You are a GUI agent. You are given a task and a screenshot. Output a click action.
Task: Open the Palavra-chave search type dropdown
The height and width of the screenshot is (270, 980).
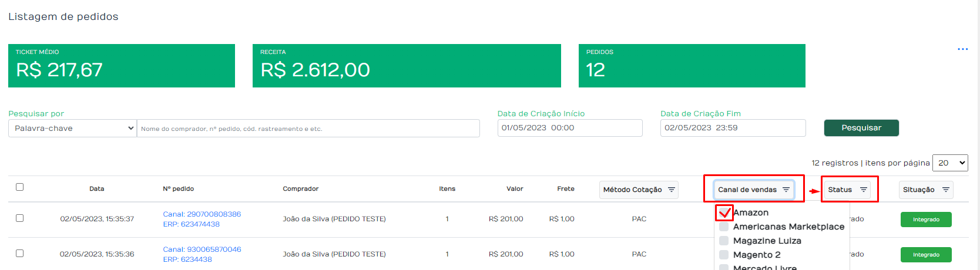[72, 129]
